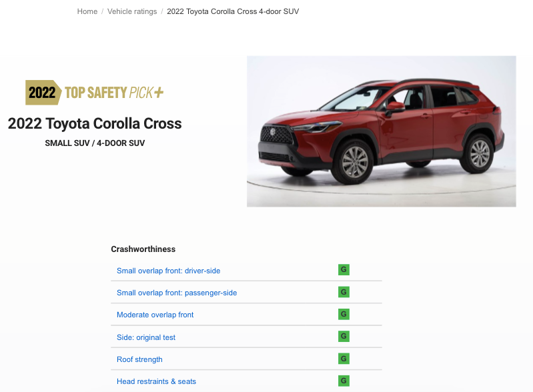Open Small overlap front: driver-side details
The height and width of the screenshot is (392, 533).
point(168,271)
